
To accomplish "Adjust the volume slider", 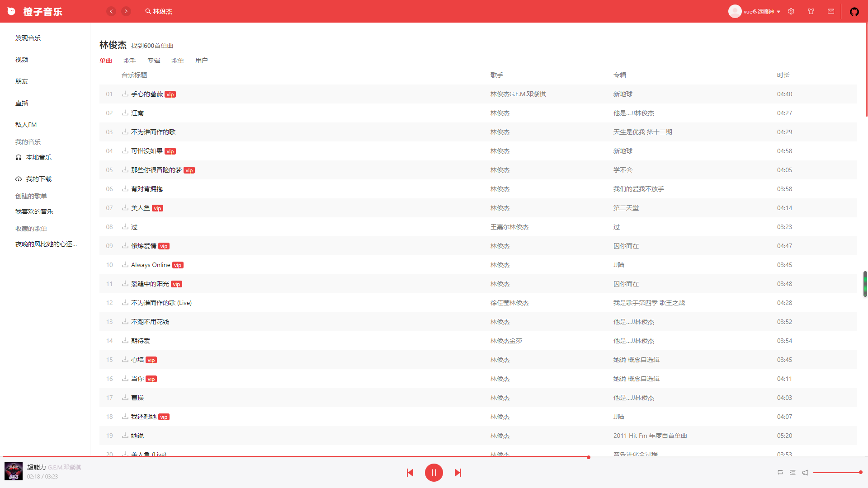I will [x=837, y=472].
